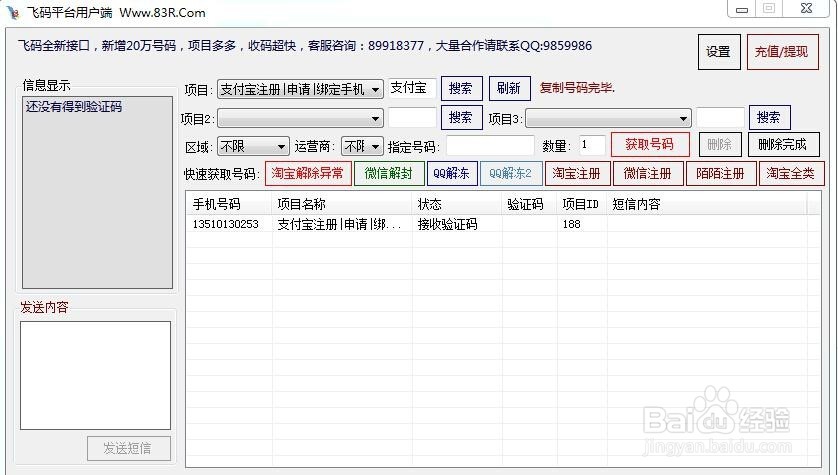This screenshot has height=475, width=838.
Task: Click the 项目名称 column header
Action: tap(342, 204)
